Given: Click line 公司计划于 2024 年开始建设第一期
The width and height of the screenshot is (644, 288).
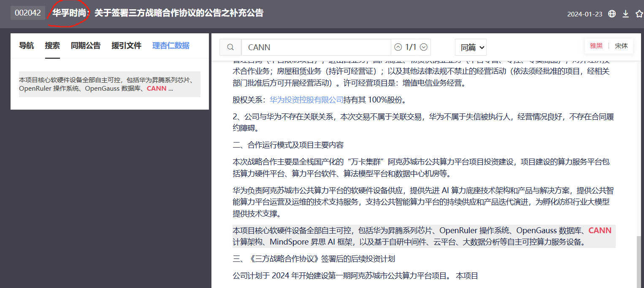Looking at the screenshot, I should coord(355,276).
